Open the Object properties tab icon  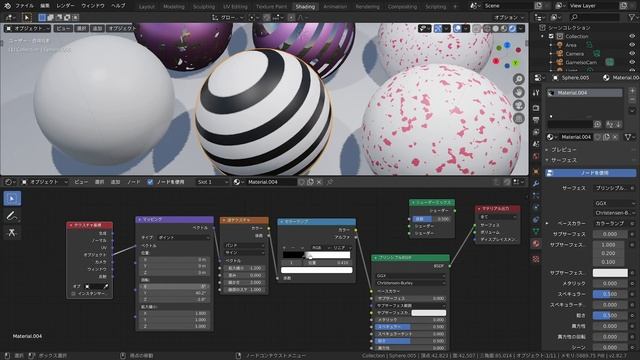[536, 171]
